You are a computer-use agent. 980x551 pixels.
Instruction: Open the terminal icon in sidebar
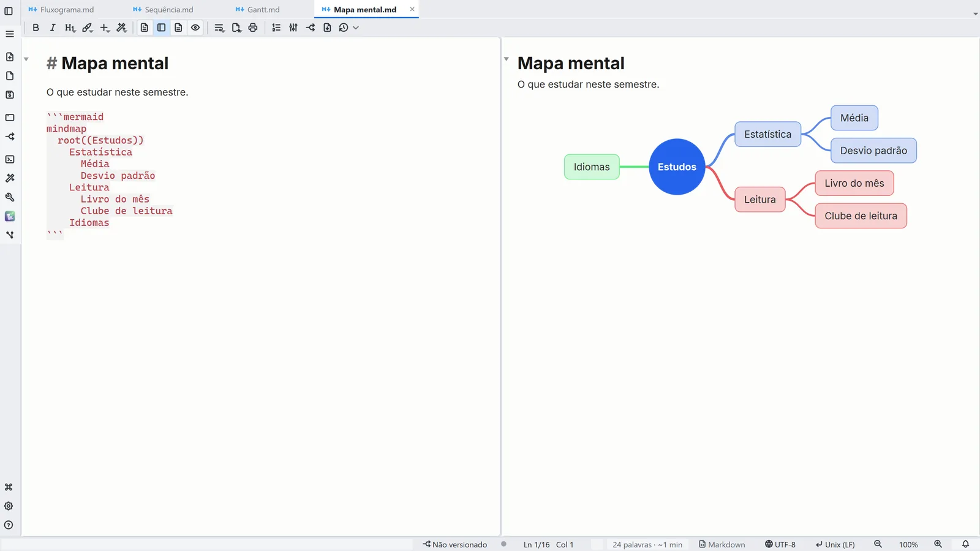10,159
